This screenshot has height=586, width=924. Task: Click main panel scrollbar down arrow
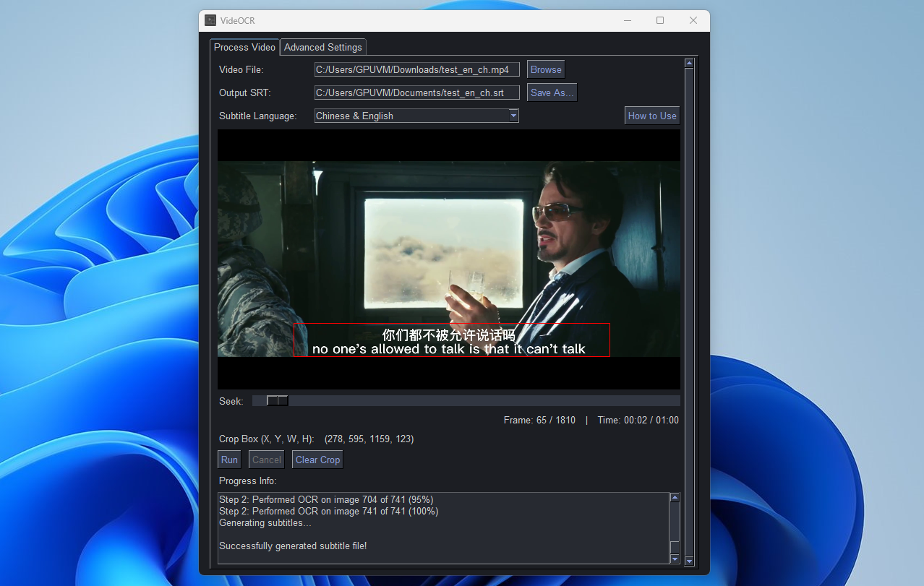tap(689, 561)
